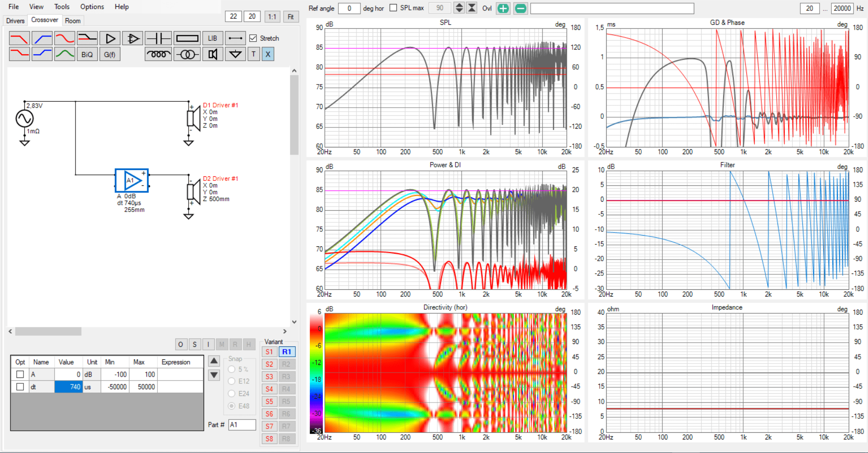Edit the Ref angle degree field
This screenshot has width=868, height=453.
[x=349, y=8]
